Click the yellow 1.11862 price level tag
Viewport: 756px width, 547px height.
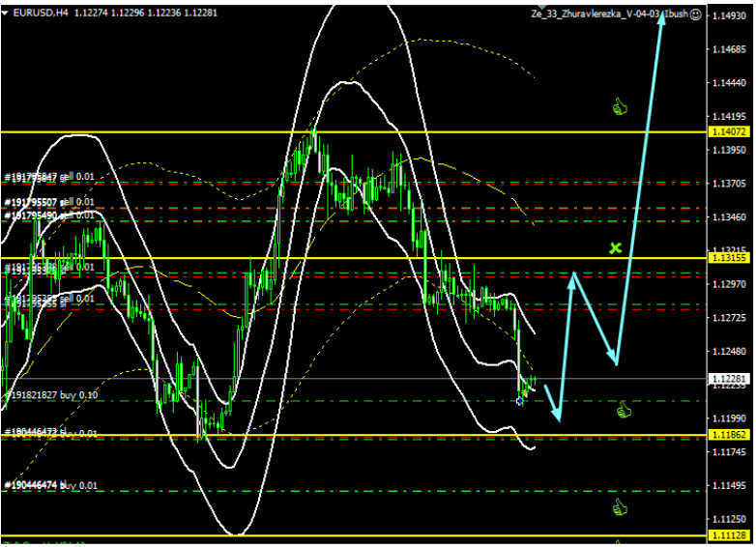[727, 436]
